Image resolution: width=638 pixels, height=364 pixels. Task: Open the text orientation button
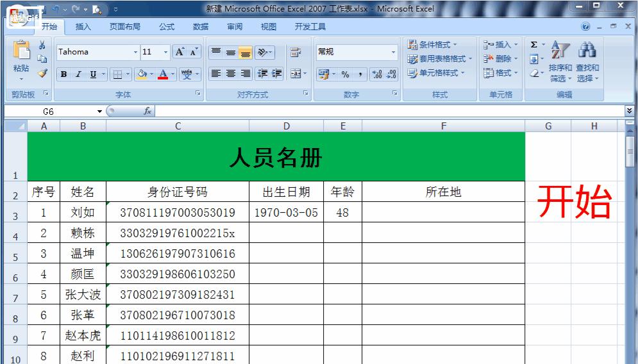tap(264, 52)
